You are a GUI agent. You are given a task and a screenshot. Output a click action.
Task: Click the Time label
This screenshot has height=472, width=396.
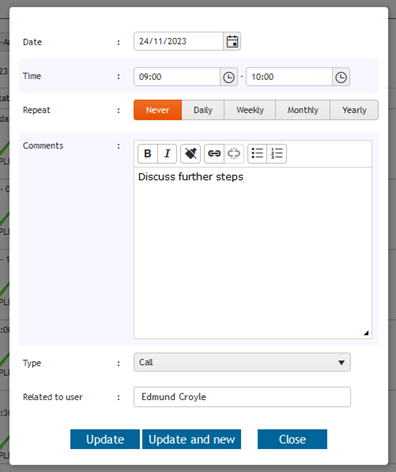tap(32, 76)
